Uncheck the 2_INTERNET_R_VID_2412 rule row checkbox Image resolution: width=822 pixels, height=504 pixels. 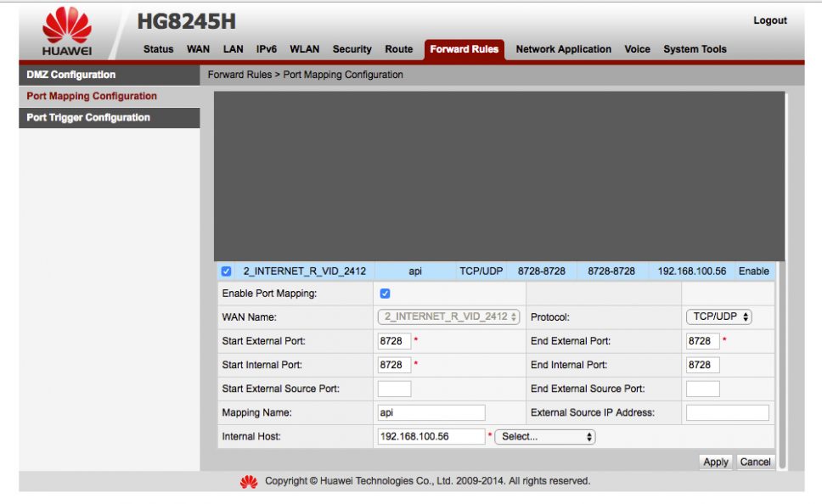coord(225,271)
